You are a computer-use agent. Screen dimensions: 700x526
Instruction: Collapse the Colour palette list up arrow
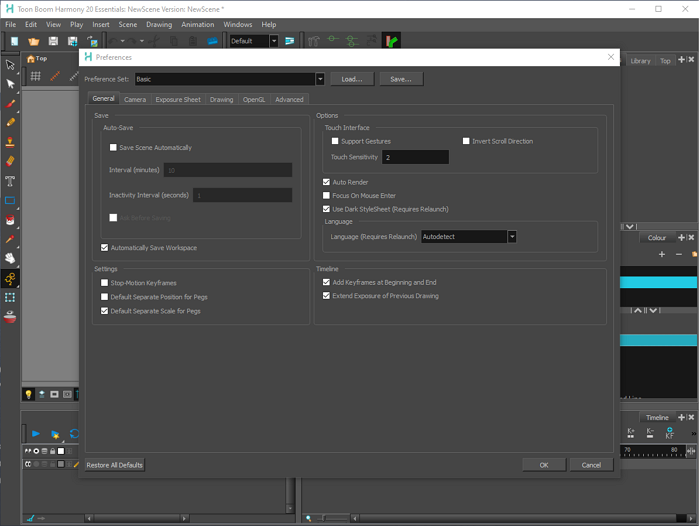(638, 310)
